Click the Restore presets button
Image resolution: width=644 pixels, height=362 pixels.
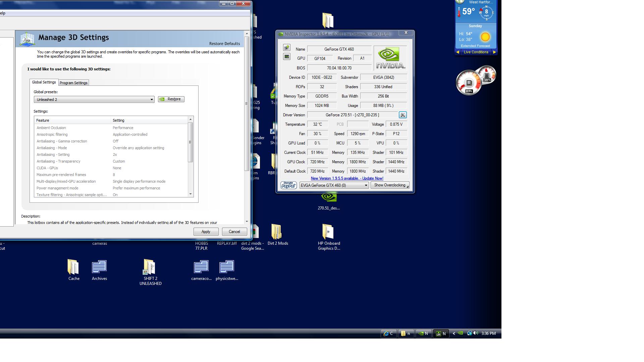(x=171, y=99)
